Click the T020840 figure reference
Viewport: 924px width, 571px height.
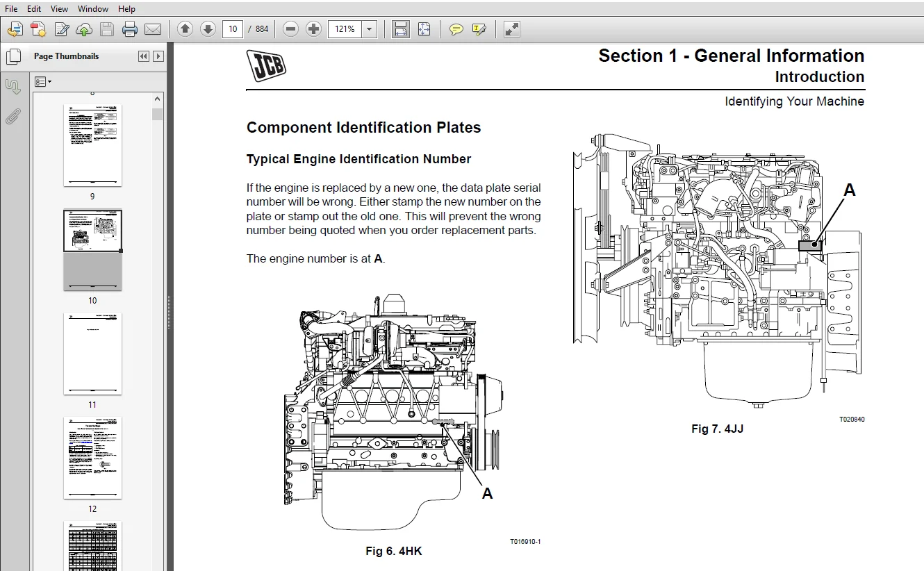[x=852, y=420]
